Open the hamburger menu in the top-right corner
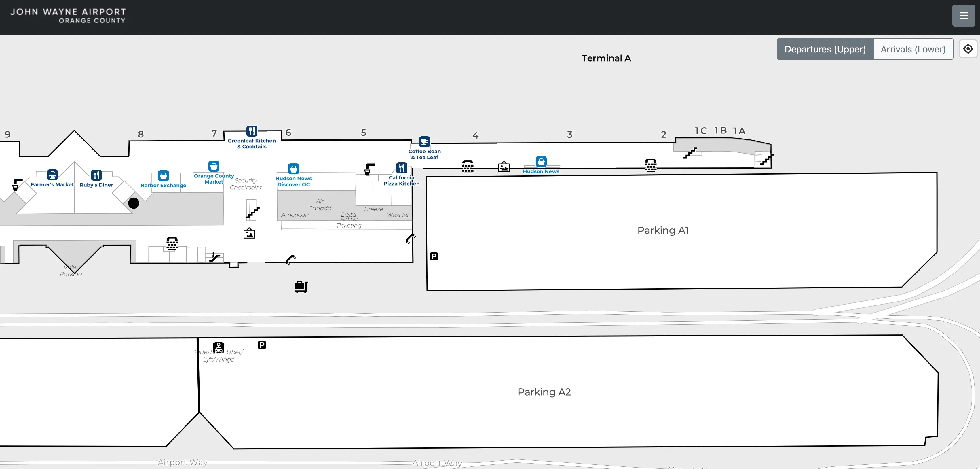980x469 pixels. click(x=964, y=15)
